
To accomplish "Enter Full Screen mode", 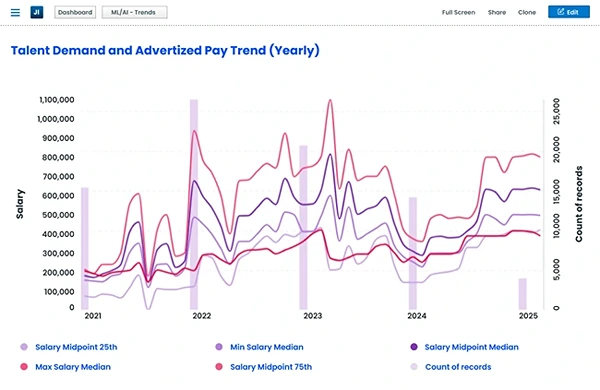I will click(x=458, y=12).
